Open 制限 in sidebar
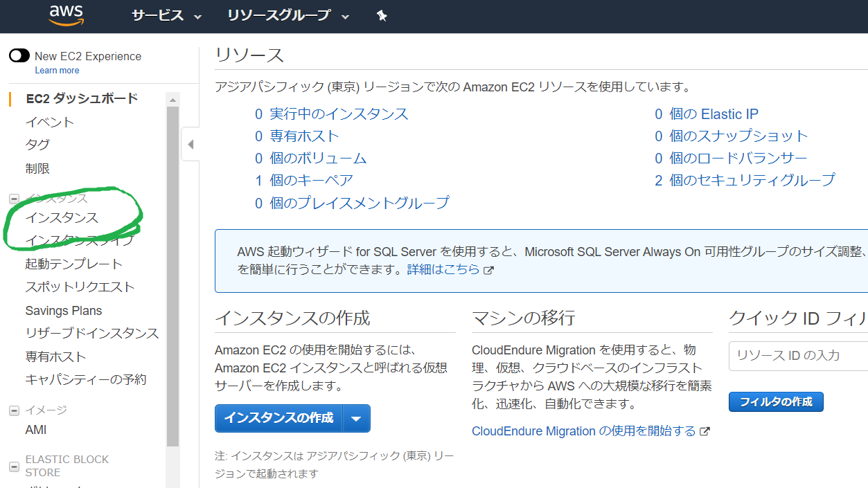This screenshot has height=488, width=868. point(37,168)
